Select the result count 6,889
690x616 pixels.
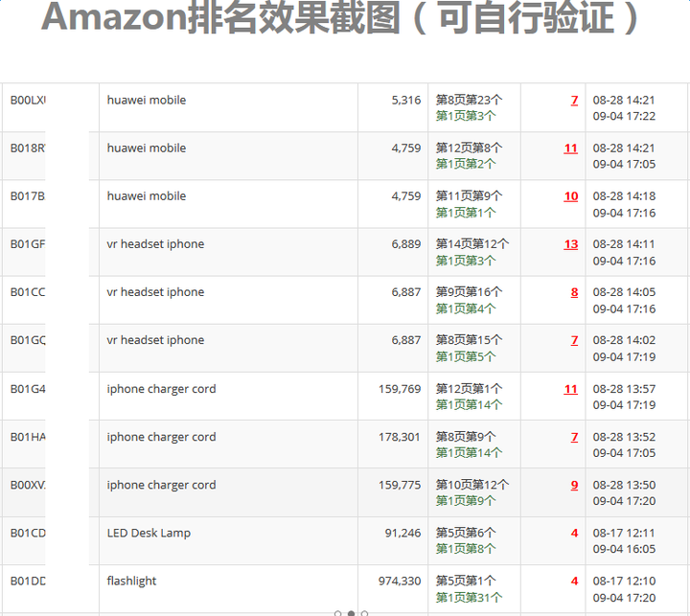tap(406, 244)
